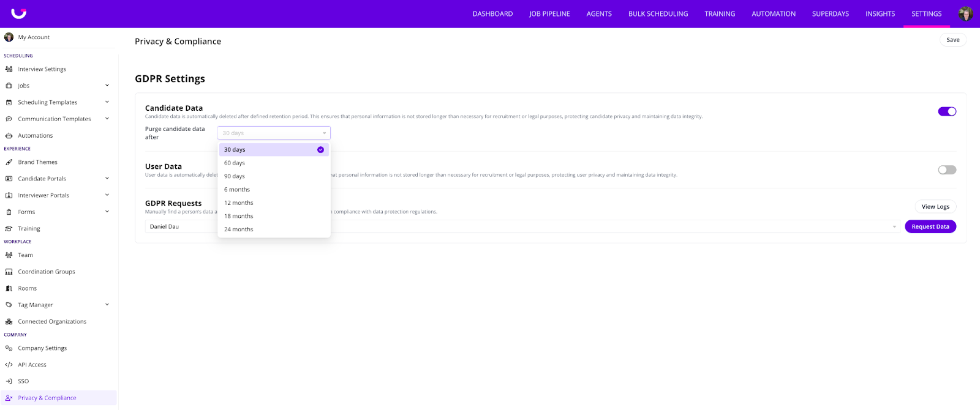Open the My Account link
The width and height of the screenshot is (980, 410).
click(34, 37)
